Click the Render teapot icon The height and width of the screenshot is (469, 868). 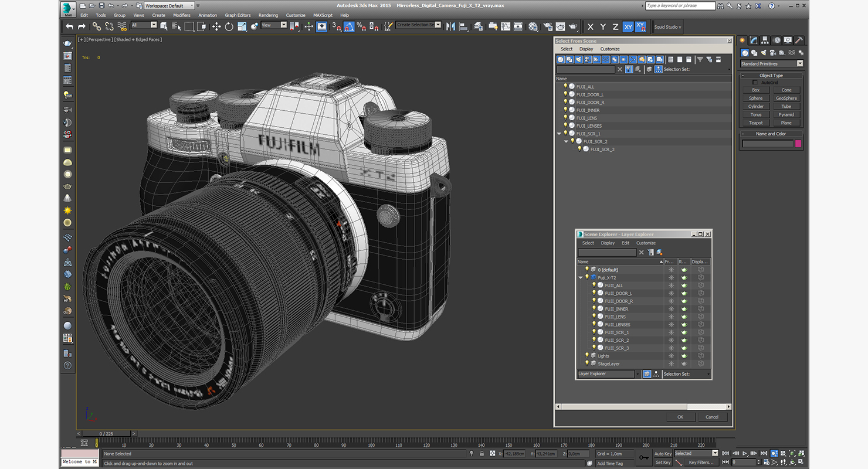(x=573, y=26)
